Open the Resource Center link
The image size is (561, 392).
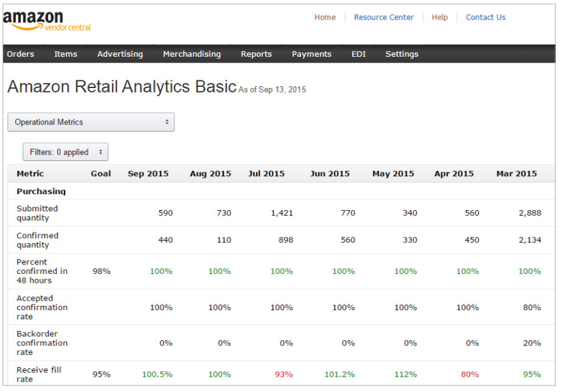tap(383, 17)
